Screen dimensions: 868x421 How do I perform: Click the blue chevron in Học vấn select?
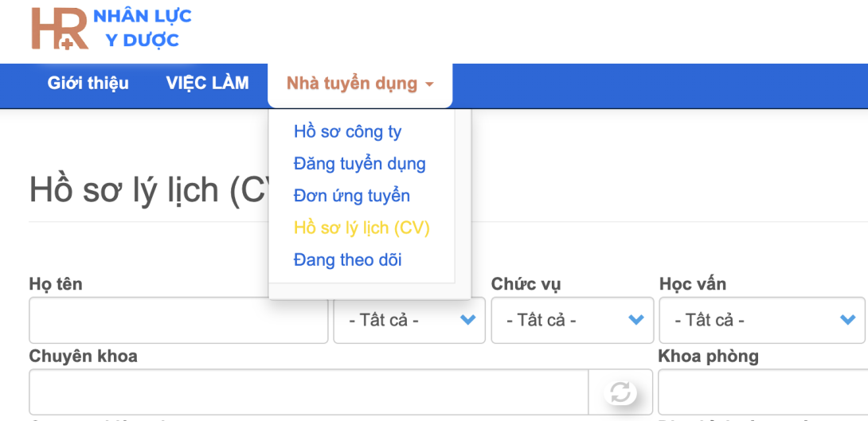tap(847, 320)
